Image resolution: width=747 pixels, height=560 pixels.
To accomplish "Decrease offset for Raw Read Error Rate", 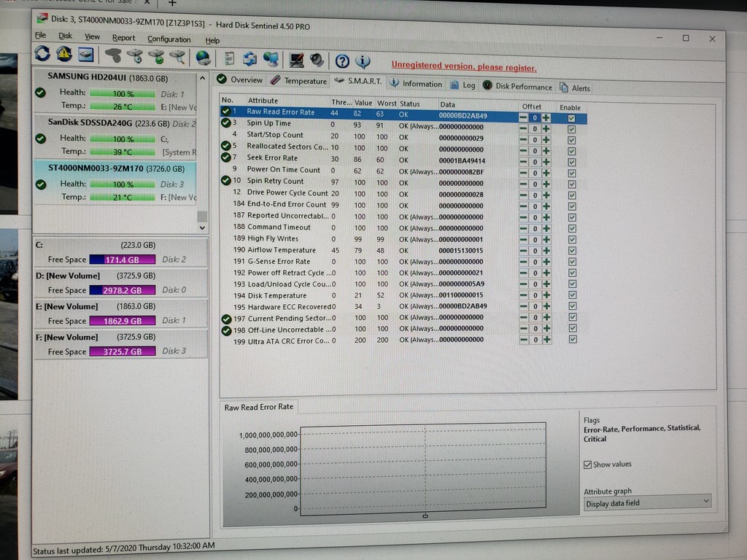I will 523,117.
